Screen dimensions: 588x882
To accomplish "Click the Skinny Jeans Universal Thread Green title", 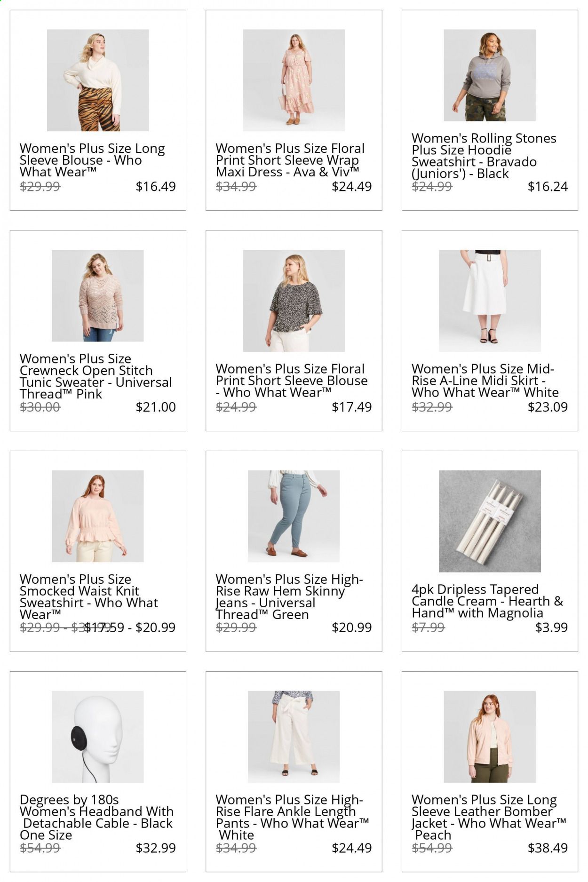I will point(289,596).
